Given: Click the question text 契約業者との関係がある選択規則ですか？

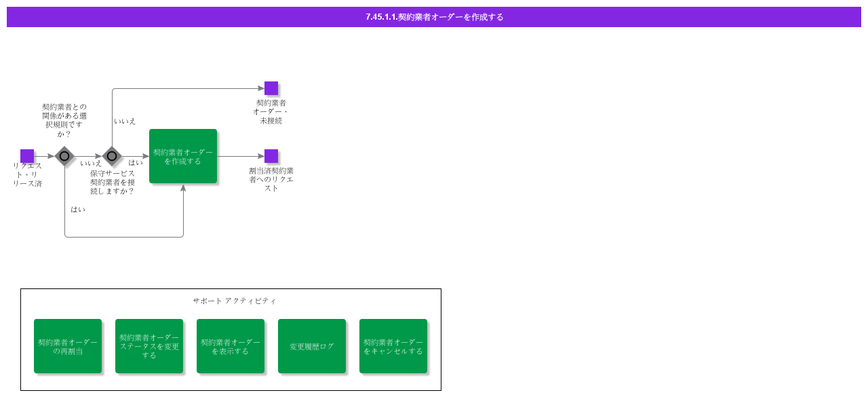Looking at the screenshot, I should (x=64, y=120).
